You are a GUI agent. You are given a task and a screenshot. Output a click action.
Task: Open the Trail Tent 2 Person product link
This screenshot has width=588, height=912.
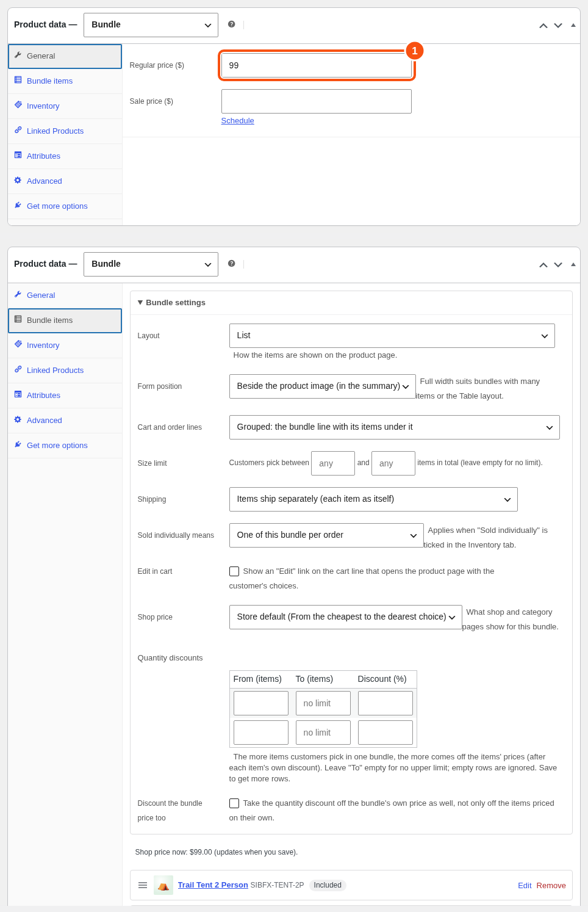pyautogui.click(x=213, y=885)
